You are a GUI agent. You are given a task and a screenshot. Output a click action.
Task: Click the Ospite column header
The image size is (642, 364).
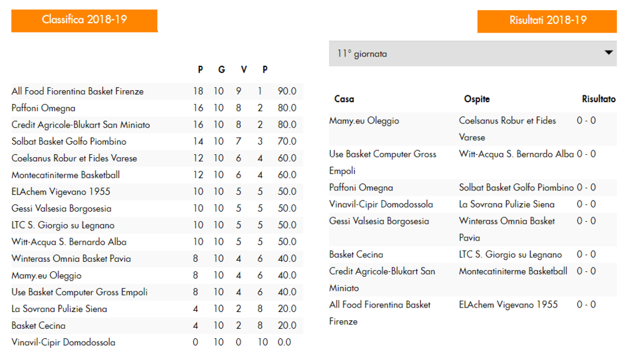pyautogui.click(x=476, y=99)
